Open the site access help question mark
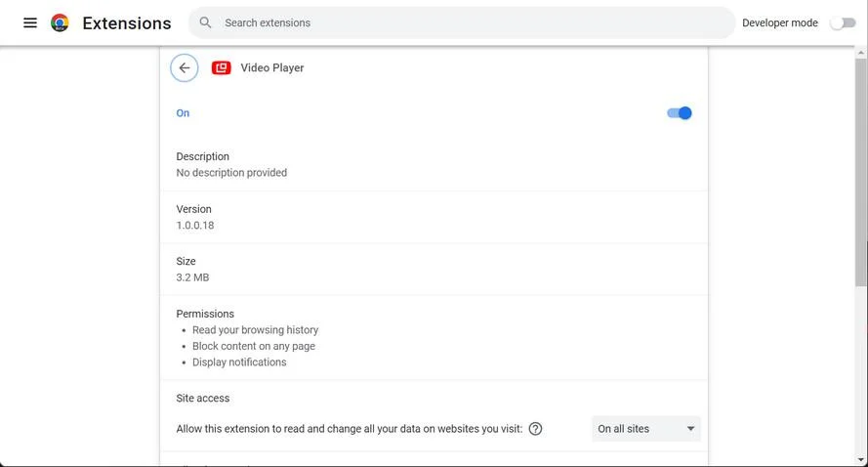868x467 pixels. click(x=535, y=429)
